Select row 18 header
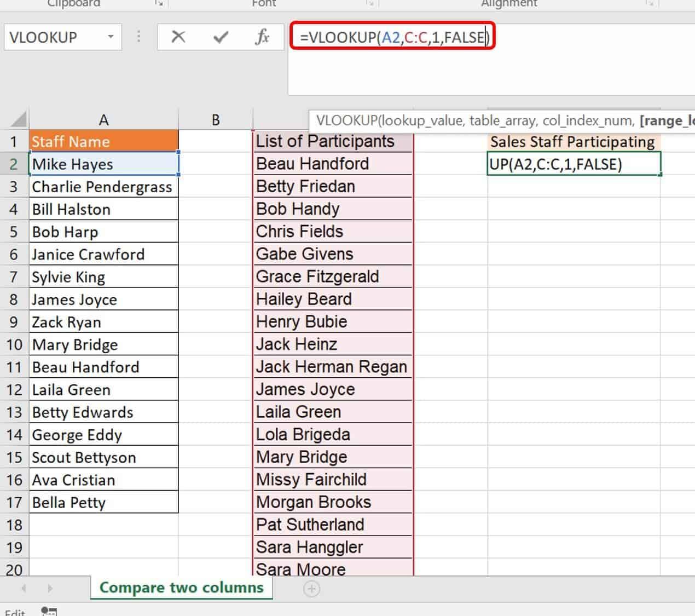695x616 pixels. click(14, 525)
